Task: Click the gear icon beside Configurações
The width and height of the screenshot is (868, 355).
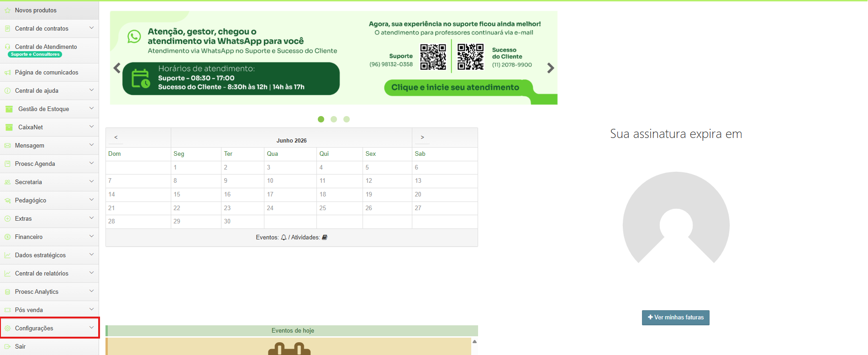Action: point(7,328)
